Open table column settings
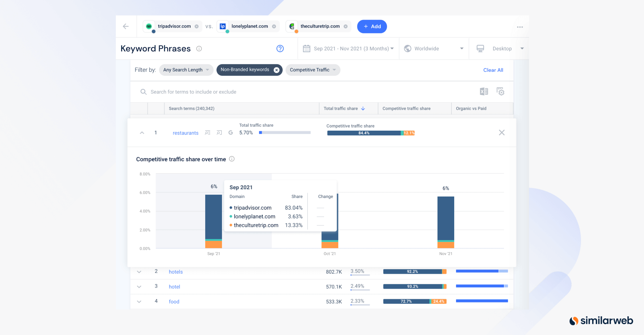The height and width of the screenshot is (335, 644). (500, 92)
